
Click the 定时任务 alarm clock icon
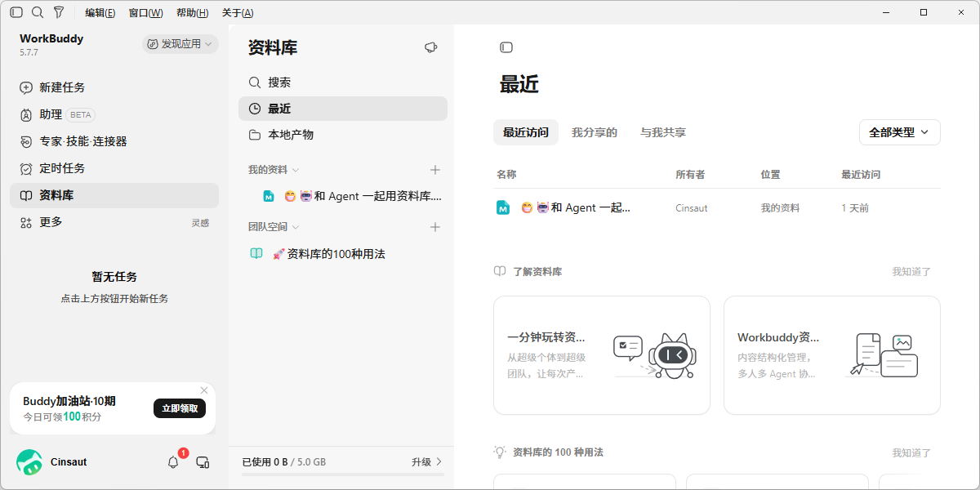coord(26,168)
